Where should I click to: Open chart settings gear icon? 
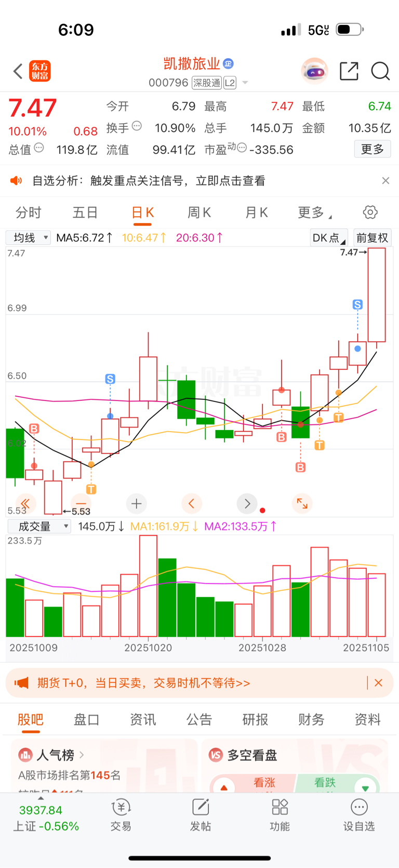(370, 212)
